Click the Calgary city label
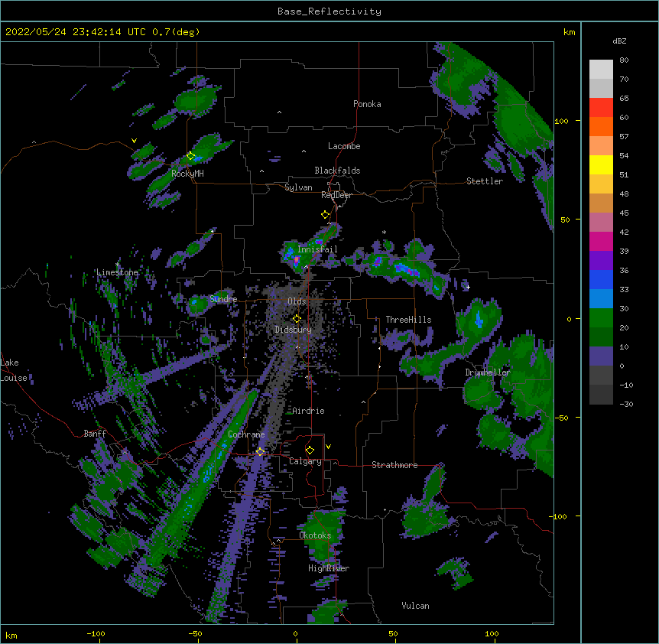Viewport: 659px width, 644px height. pyautogui.click(x=305, y=461)
